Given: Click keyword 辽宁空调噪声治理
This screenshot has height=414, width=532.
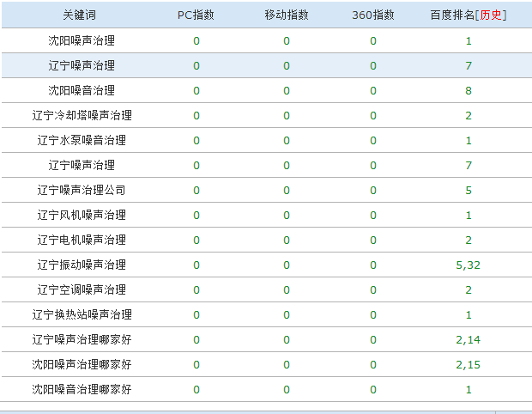Looking at the screenshot, I should [x=82, y=289].
